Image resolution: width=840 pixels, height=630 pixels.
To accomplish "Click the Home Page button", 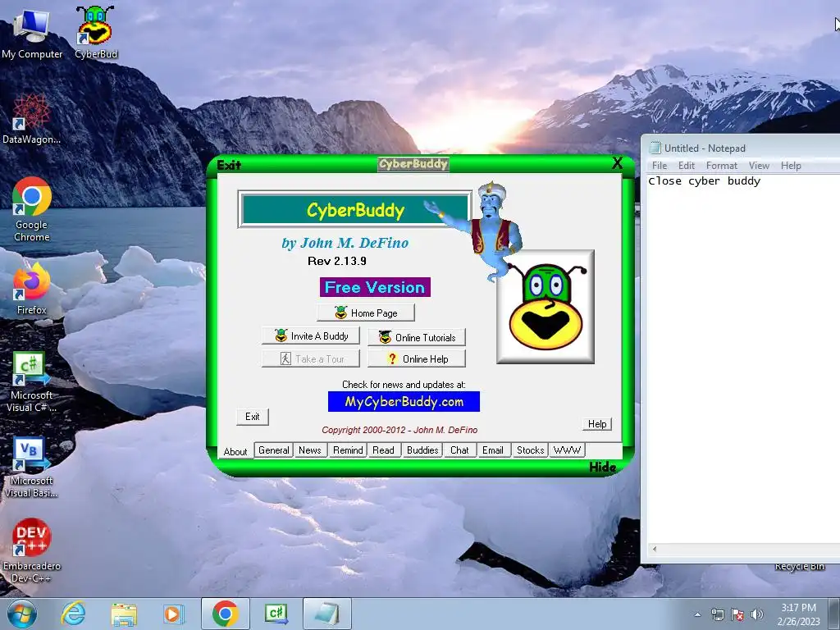I will (365, 313).
